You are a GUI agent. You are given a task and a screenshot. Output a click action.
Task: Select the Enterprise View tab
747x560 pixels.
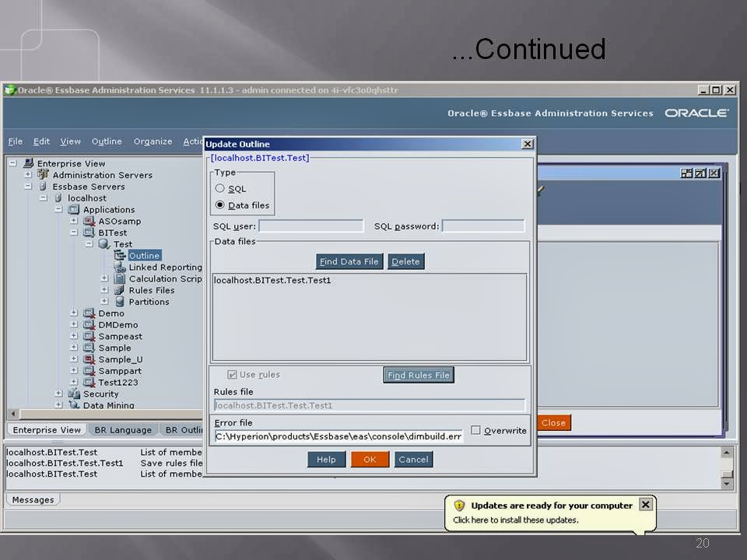pyautogui.click(x=47, y=430)
